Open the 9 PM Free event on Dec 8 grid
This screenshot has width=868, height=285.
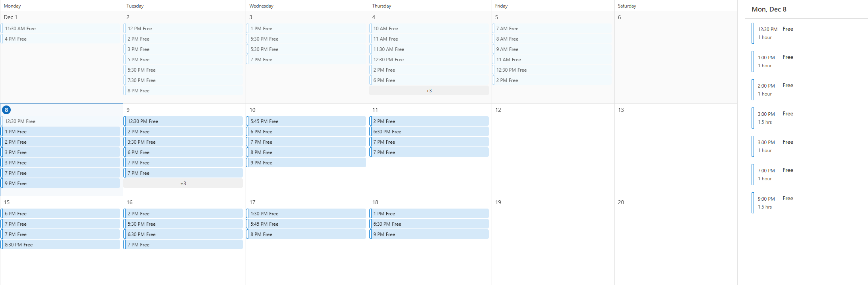pyautogui.click(x=60, y=183)
